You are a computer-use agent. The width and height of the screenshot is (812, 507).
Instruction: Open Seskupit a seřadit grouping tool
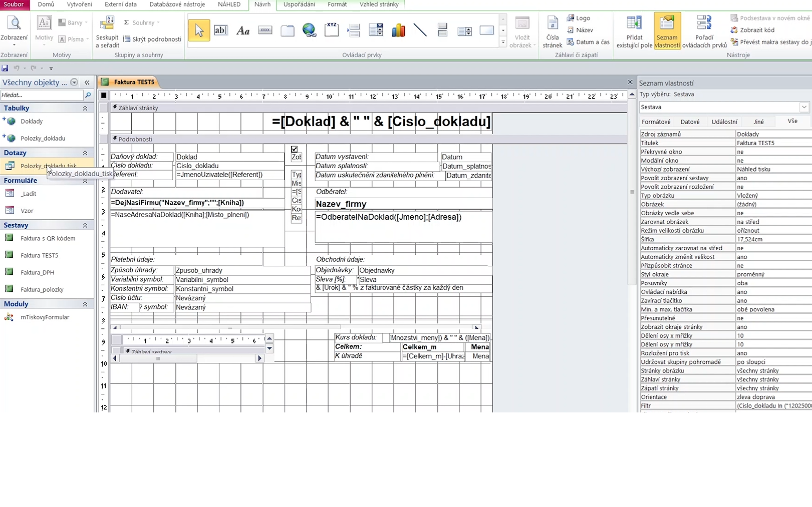click(x=107, y=31)
